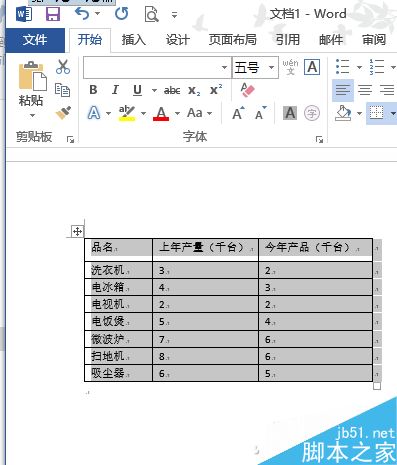397x465 pixels.
Task: Apply yellow text highlight color
Action: tap(127, 113)
